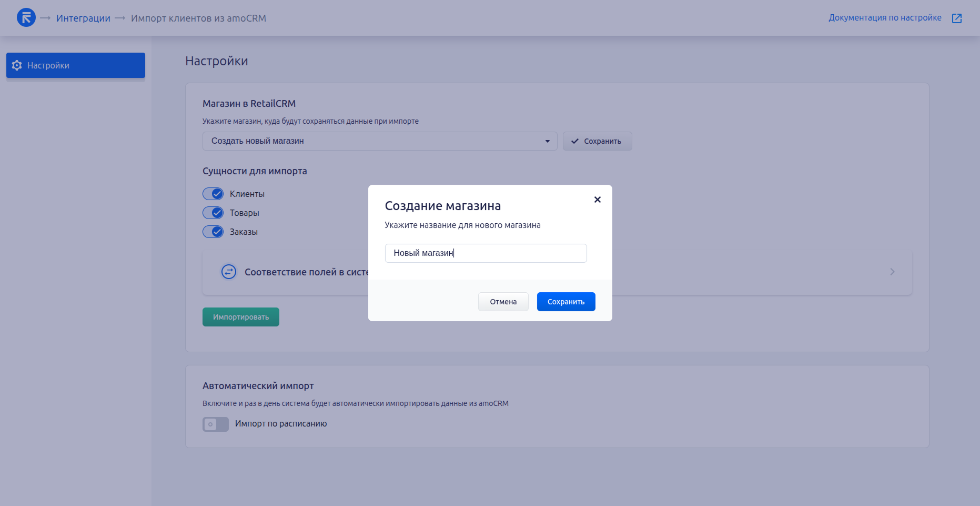Click dropdown arrow in store selector
The width and height of the screenshot is (980, 506).
[547, 141]
